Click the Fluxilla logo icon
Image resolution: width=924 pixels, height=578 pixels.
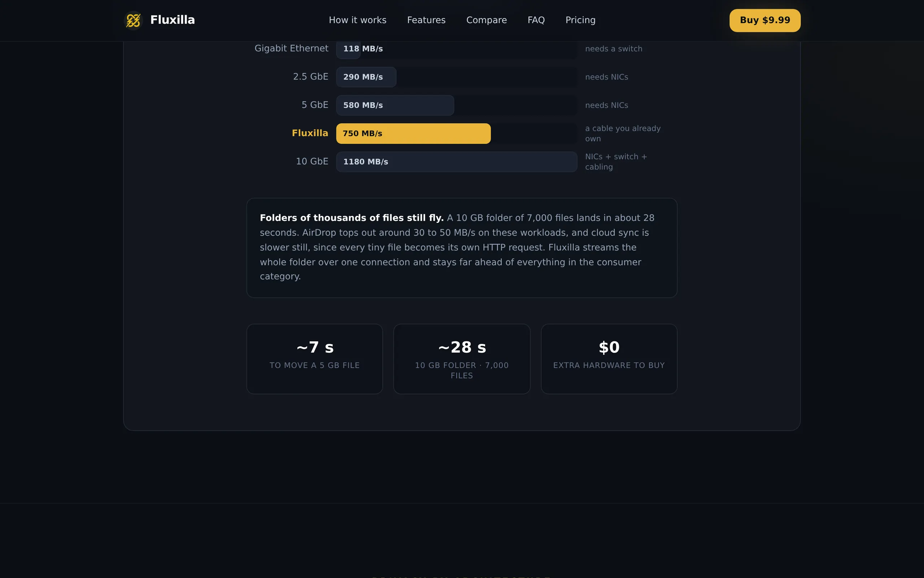click(x=133, y=20)
